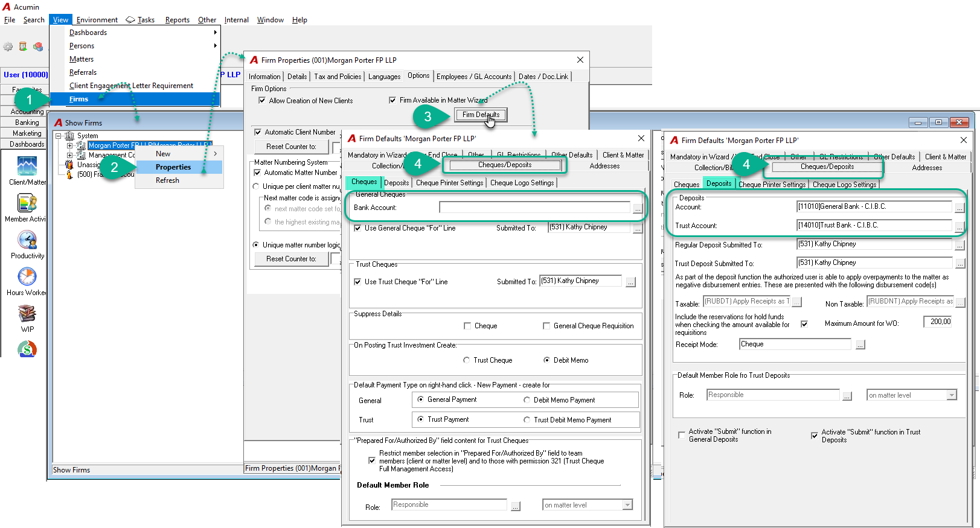Collapse the System node in Show Firms tree
Image resolution: width=980 pixels, height=528 pixels.
pos(59,136)
